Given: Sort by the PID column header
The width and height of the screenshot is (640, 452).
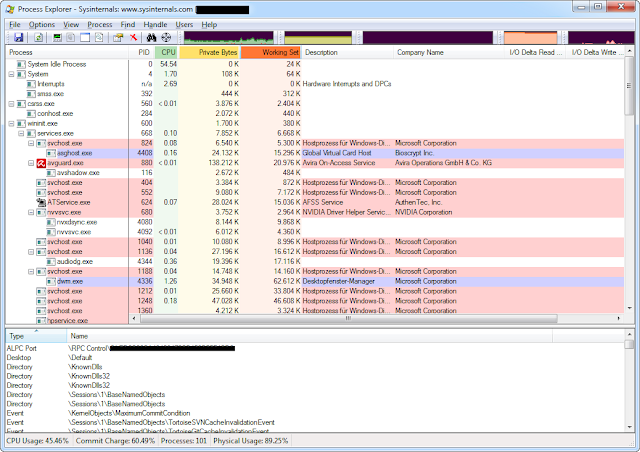Looking at the screenshot, I should 141,52.
